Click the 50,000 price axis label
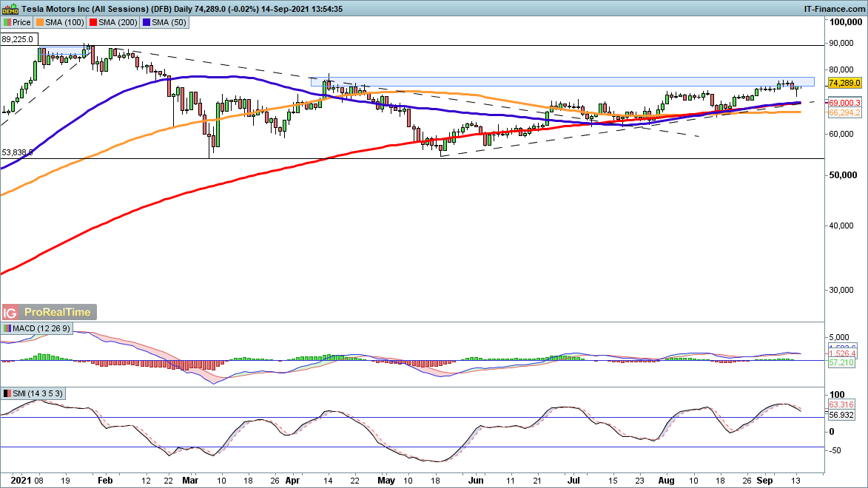This screenshot has height=488, width=868. tap(843, 174)
